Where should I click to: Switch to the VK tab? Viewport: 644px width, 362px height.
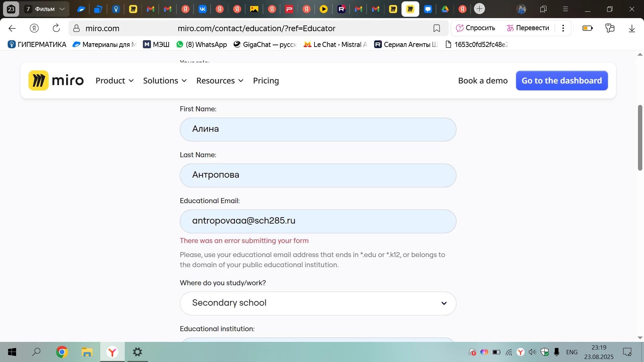(x=203, y=9)
